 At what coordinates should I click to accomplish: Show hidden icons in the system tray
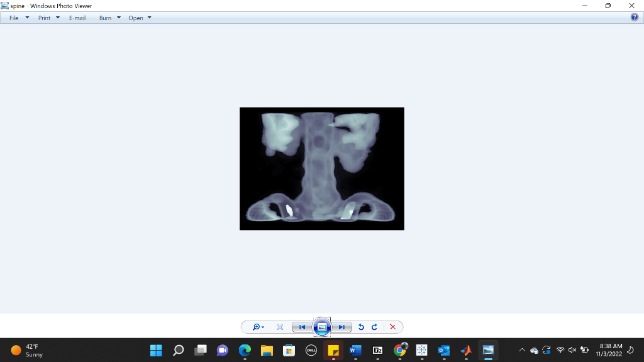click(521, 350)
